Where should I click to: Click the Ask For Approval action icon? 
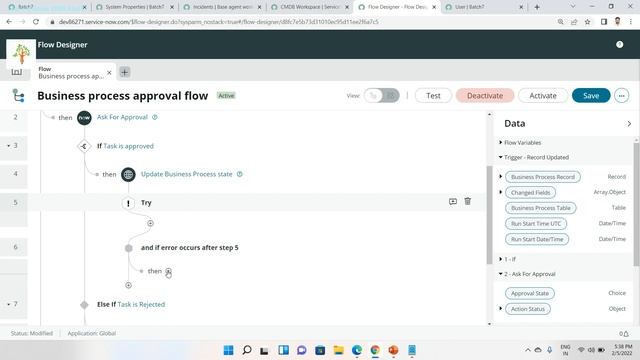point(84,118)
